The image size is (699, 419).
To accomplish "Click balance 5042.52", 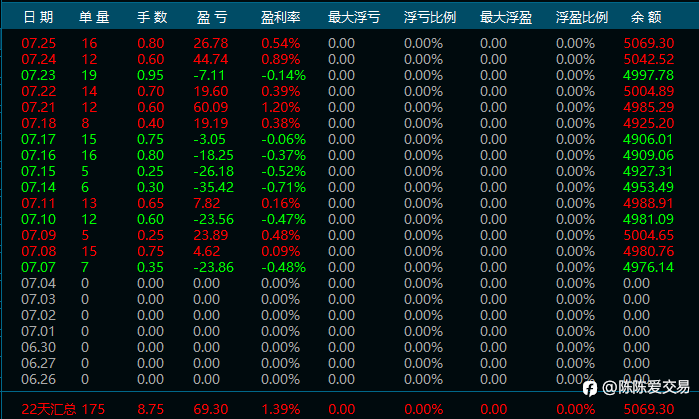I will 649,59.
